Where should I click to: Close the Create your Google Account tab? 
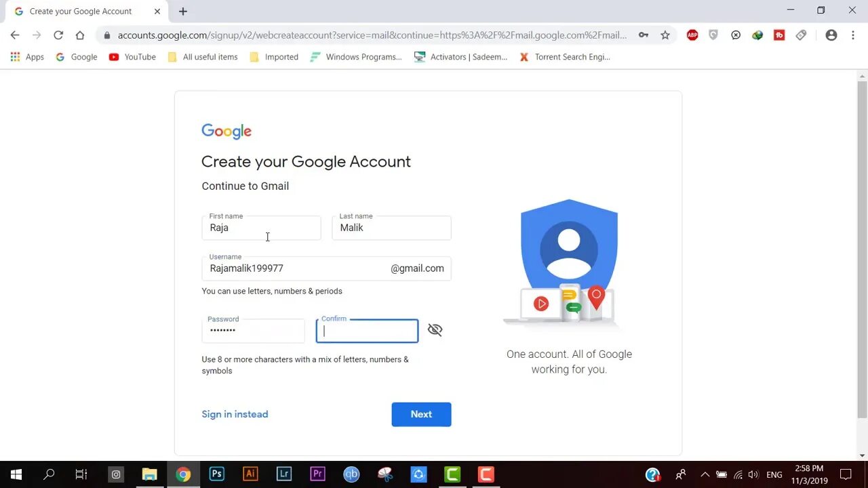[157, 12]
